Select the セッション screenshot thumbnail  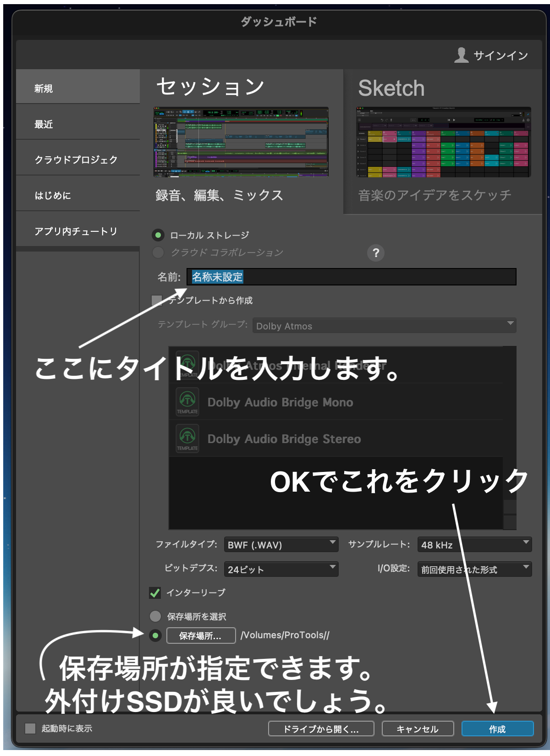[241, 142]
